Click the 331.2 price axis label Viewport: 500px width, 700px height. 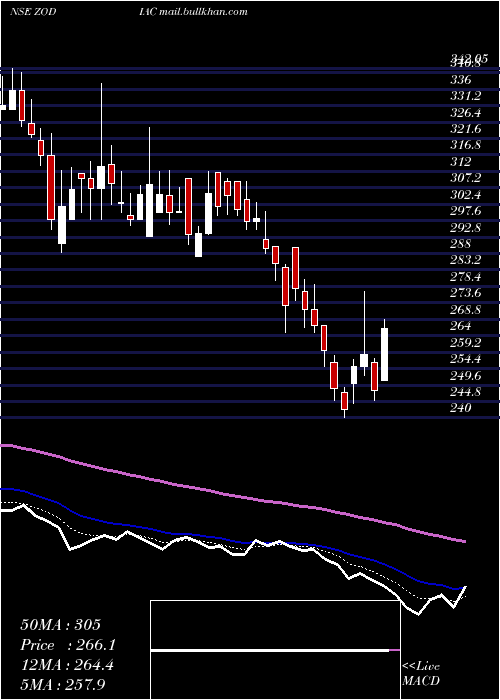click(x=466, y=96)
